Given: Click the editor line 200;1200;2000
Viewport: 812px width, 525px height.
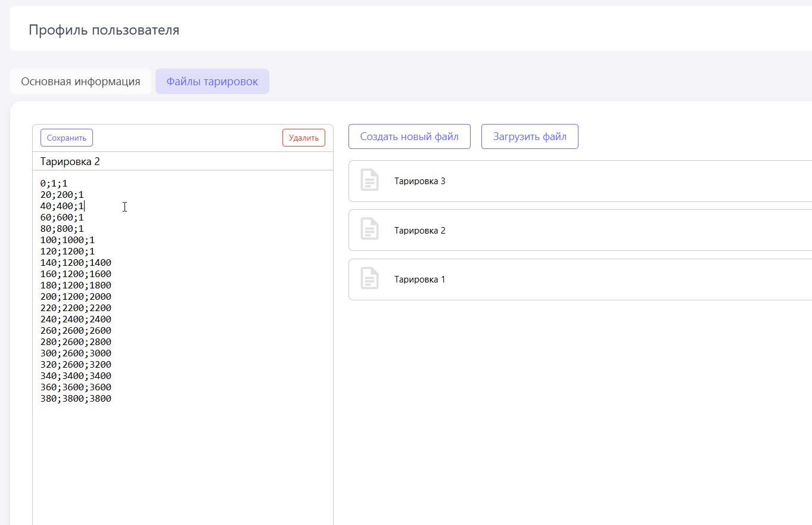Looking at the screenshot, I should (76, 297).
